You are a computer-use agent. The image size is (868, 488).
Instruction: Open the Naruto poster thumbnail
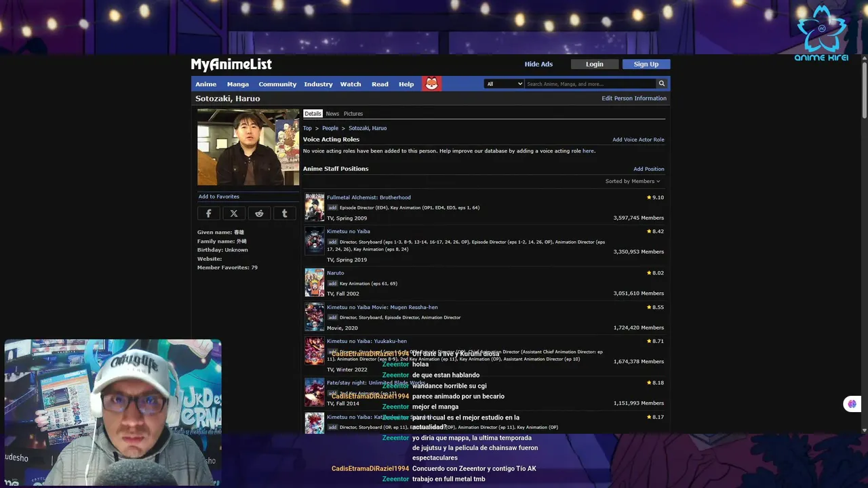click(x=315, y=283)
